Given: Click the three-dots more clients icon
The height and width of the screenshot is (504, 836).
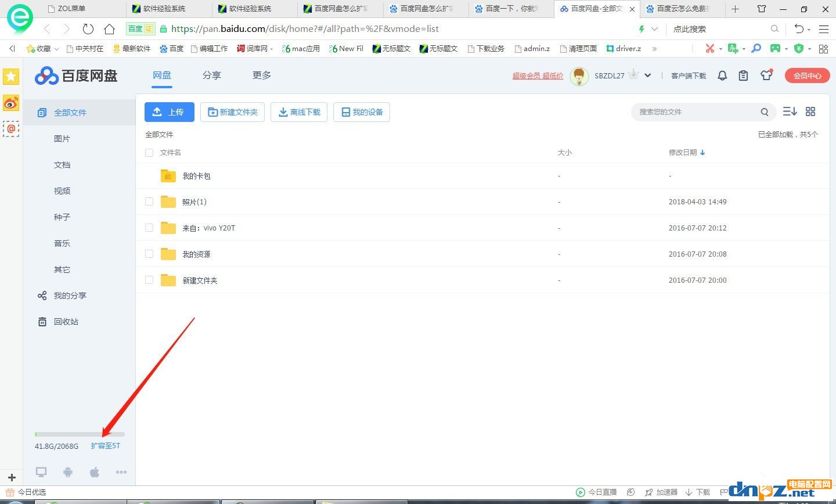Looking at the screenshot, I should click(121, 472).
